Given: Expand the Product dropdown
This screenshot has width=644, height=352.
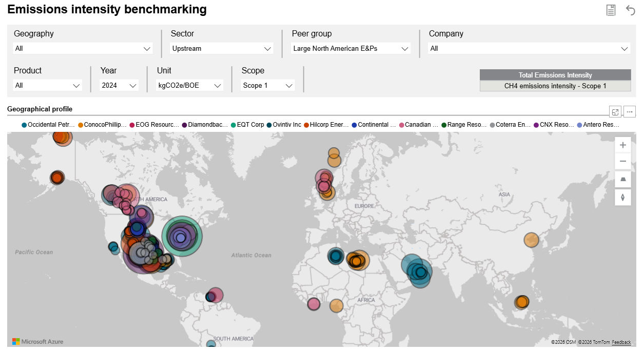Looking at the screenshot, I should [x=48, y=85].
